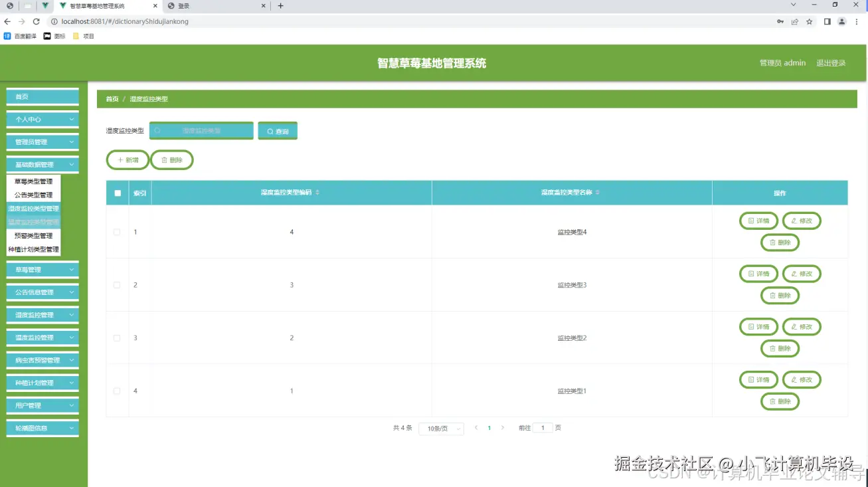Sort by 湿度监控类型名称 column arrows

(x=598, y=193)
